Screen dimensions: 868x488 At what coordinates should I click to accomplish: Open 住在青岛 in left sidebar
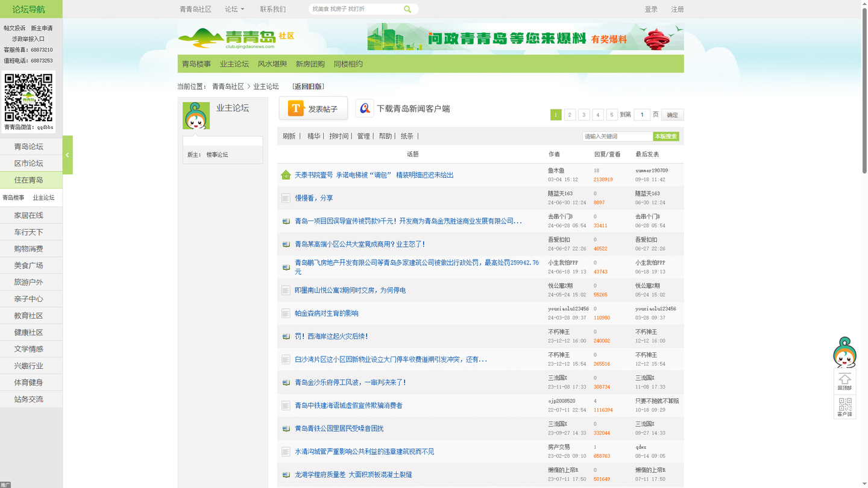click(29, 180)
